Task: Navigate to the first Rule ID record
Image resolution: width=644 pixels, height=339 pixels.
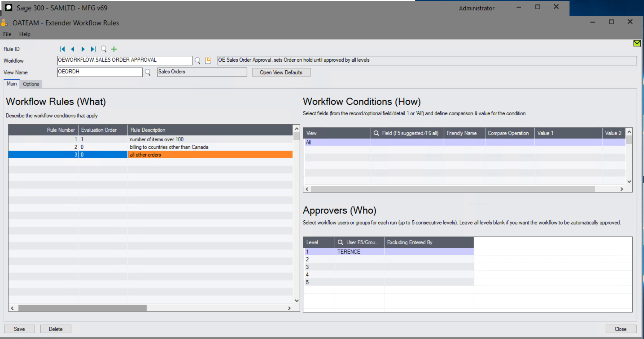Action: [63, 49]
